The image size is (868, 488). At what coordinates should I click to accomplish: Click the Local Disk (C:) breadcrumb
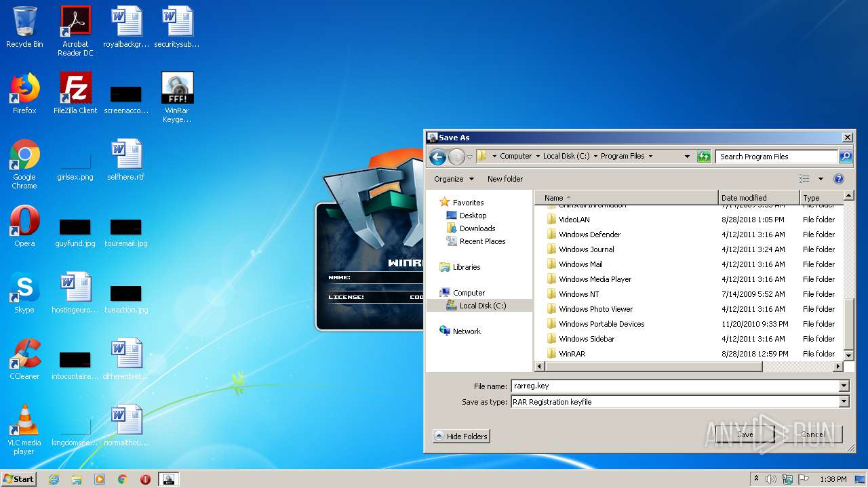566,156
